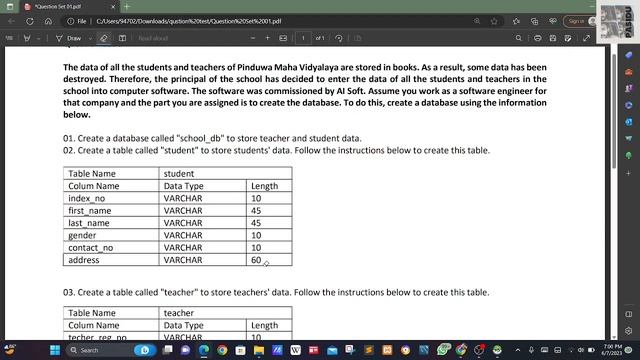Open the Windows Start menu
Viewport: 640px width, 360px height.
(55, 350)
